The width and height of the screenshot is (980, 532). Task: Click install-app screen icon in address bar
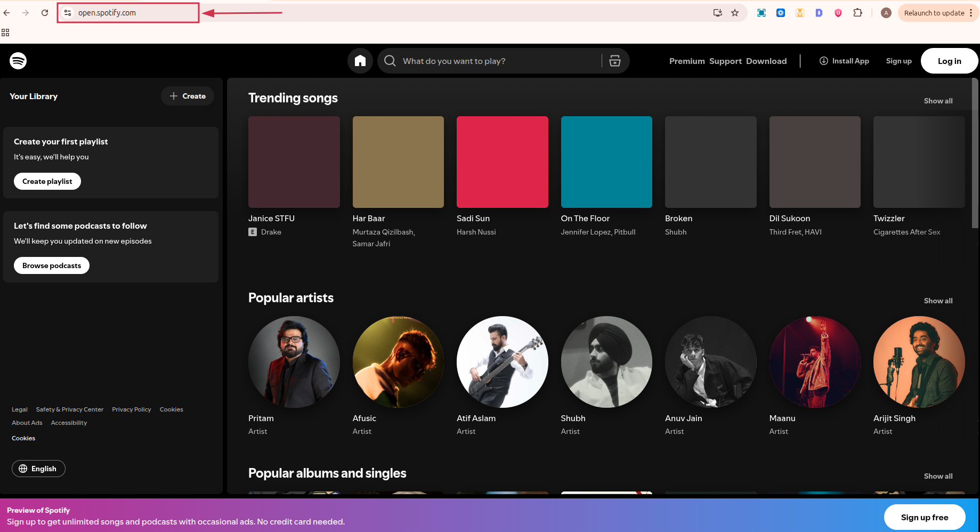718,13
